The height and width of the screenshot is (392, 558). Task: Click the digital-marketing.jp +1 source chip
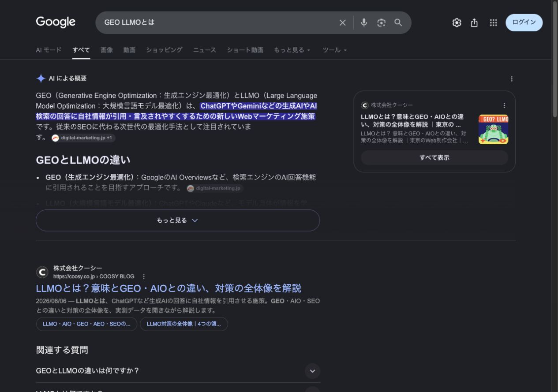click(83, 138)
